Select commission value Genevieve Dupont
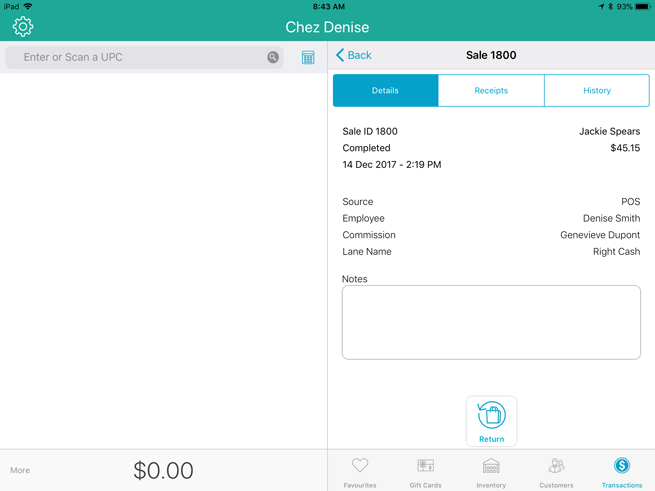Viewport: 655px width, 491px height. point(600,235)
